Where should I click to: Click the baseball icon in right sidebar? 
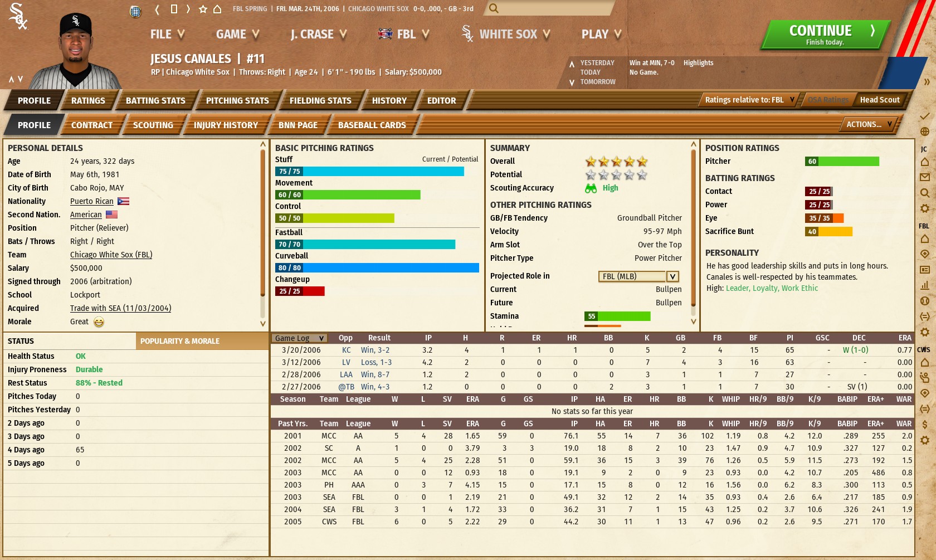pyautogui.click(x=924, y=301)
